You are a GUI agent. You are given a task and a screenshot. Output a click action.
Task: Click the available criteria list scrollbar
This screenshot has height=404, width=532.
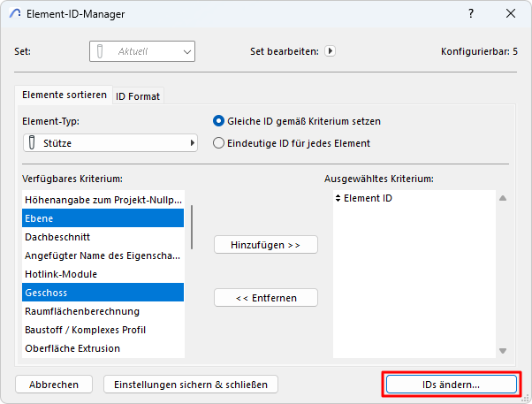click(x=192, y=230)
